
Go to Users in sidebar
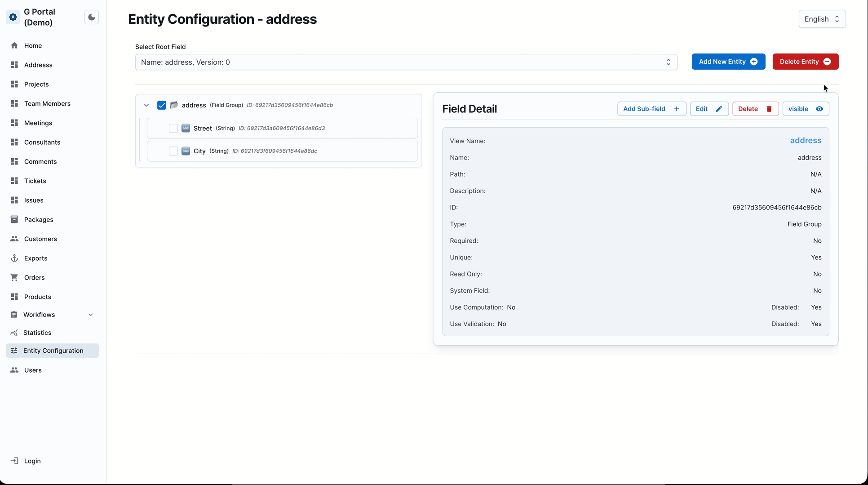[33, 370]
